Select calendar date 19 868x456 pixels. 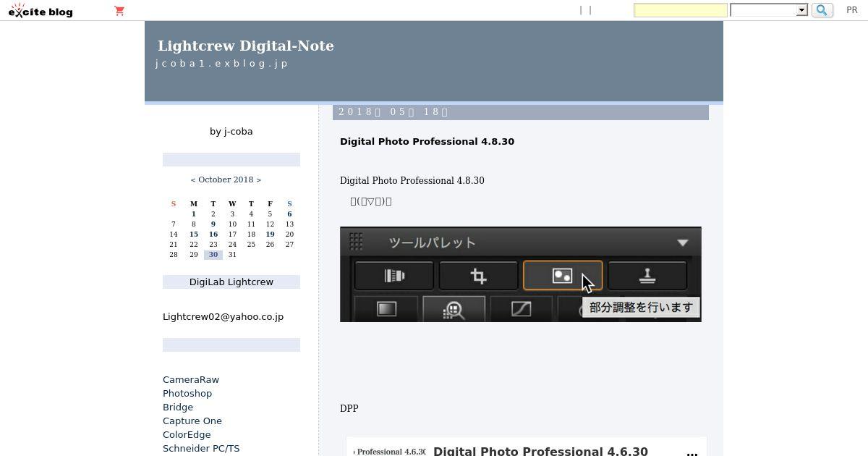click(x=270, y=235)
